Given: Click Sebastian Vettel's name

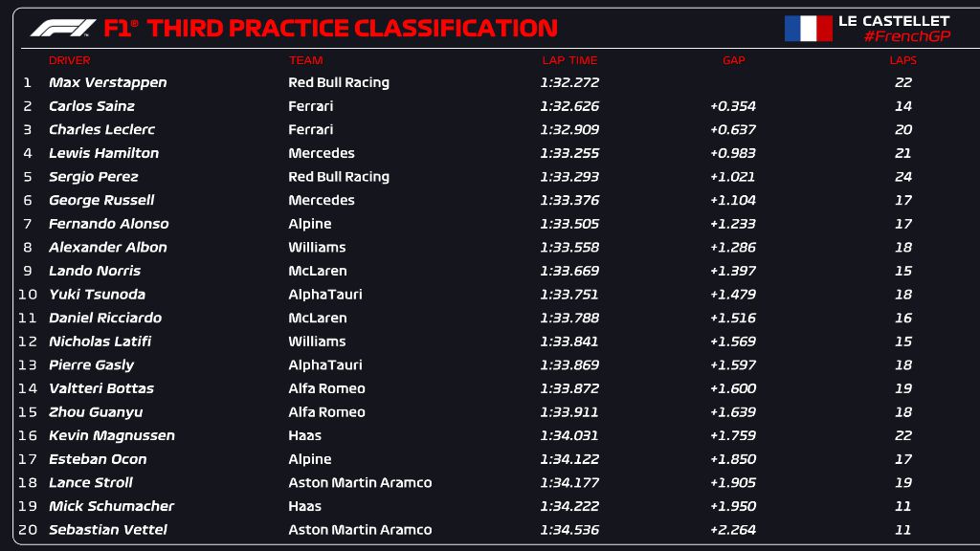Looking at the screenshot, I should click(107, 530).
